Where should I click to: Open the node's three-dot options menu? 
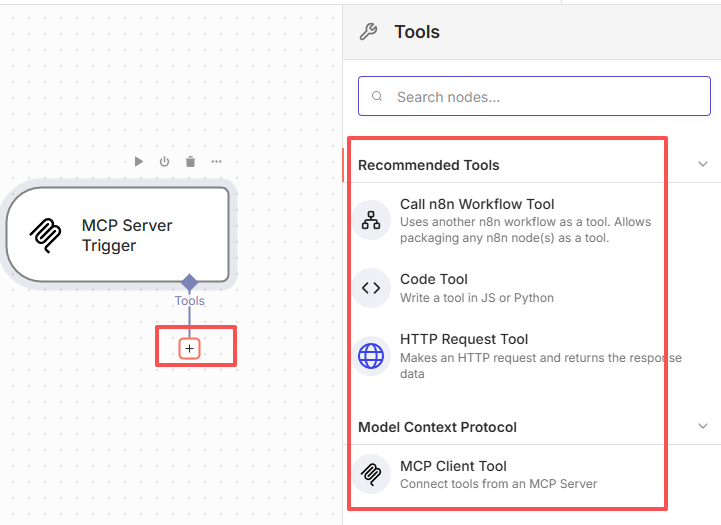pos(216,161)
